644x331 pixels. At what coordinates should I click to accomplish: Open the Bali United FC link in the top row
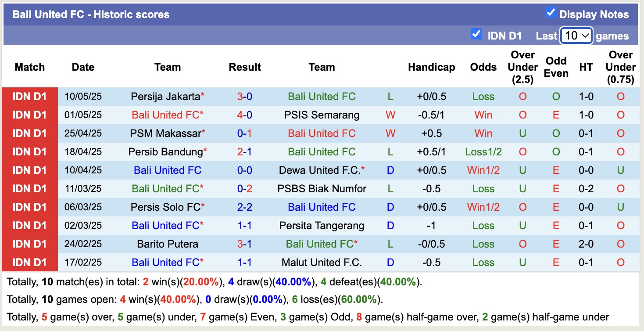point(322,97)
